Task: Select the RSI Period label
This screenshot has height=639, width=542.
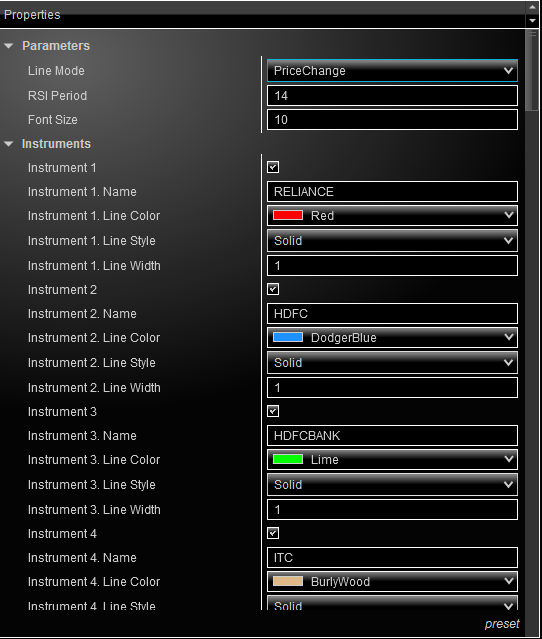Action: tap(57, 96)
